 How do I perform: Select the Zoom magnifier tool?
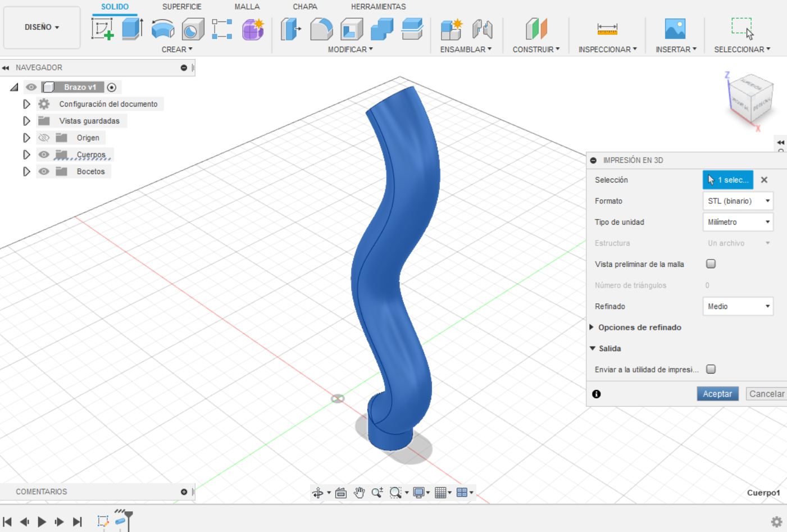pos(377,493)
